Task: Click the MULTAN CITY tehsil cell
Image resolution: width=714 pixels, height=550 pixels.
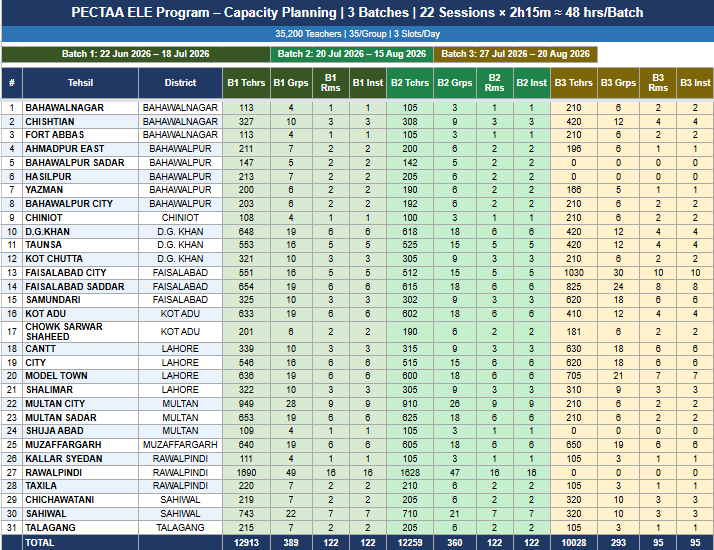Action: point(80,404)
